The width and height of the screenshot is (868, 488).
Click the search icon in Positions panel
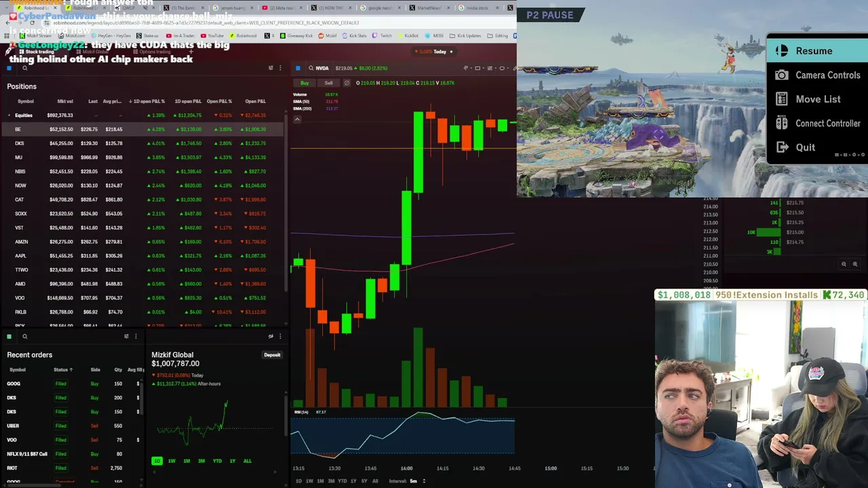(x=24, y=68)
